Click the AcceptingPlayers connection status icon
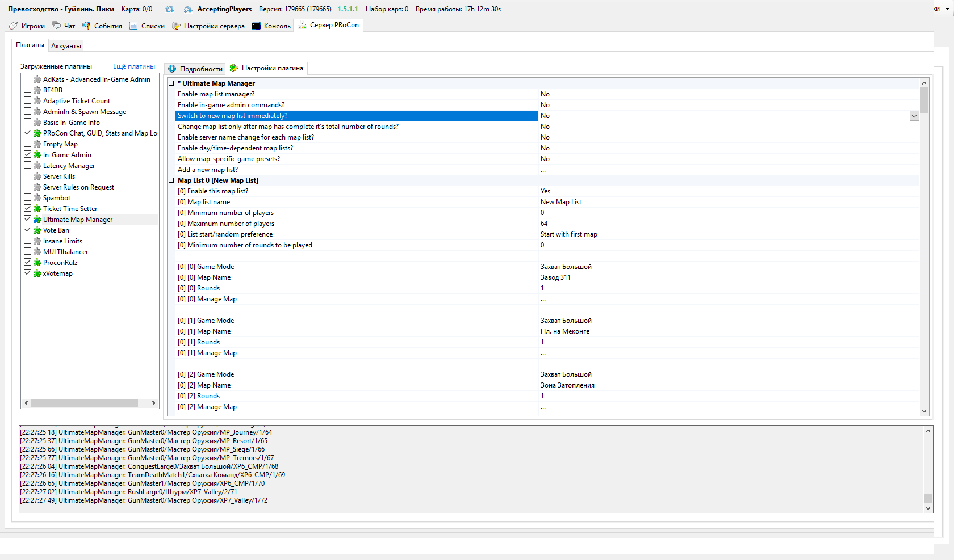This screenshot has height=560, width=954. 188,10
